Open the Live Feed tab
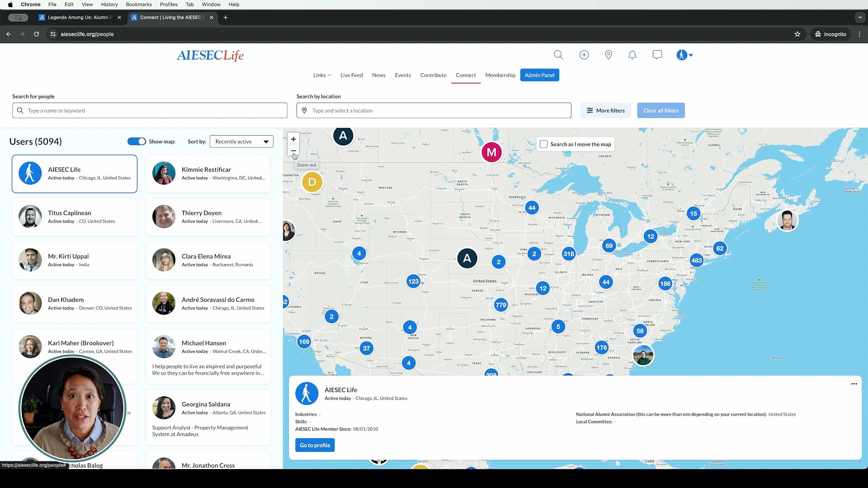This screenshot has width=868, height=488. [351, 75]
